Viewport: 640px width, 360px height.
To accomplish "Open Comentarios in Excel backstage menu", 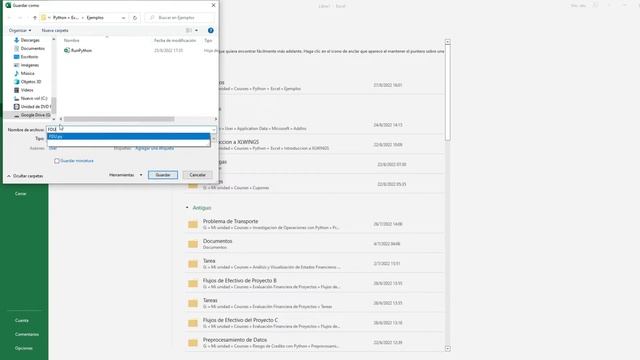I will [x=27, y=335].
